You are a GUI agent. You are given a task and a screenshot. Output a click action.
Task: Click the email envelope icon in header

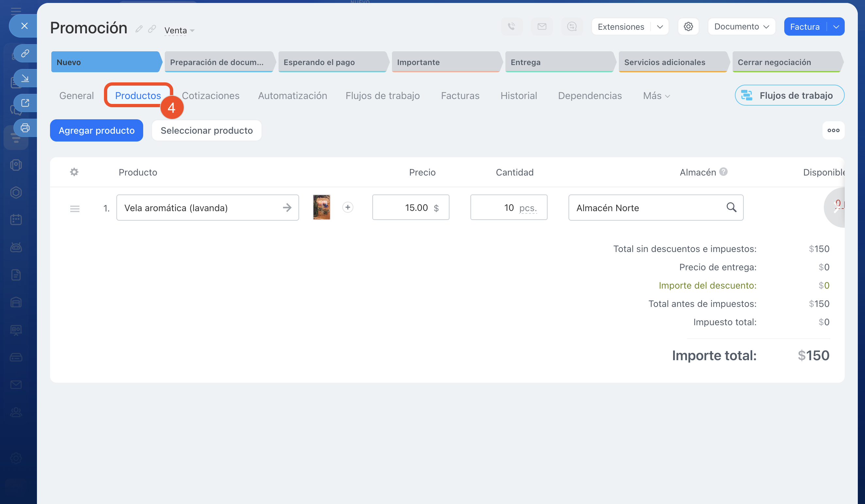(542, 27)
